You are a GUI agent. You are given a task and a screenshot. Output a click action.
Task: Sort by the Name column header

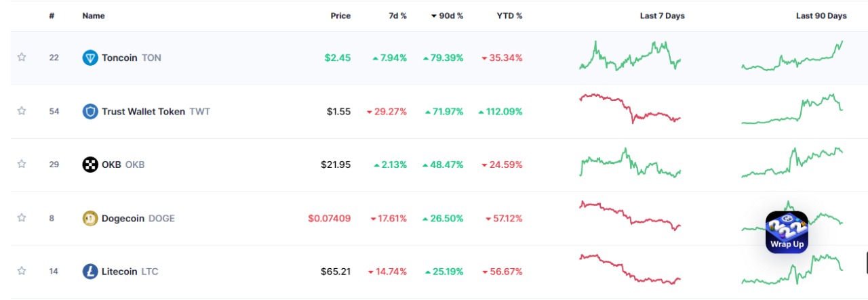click(93, 16)
